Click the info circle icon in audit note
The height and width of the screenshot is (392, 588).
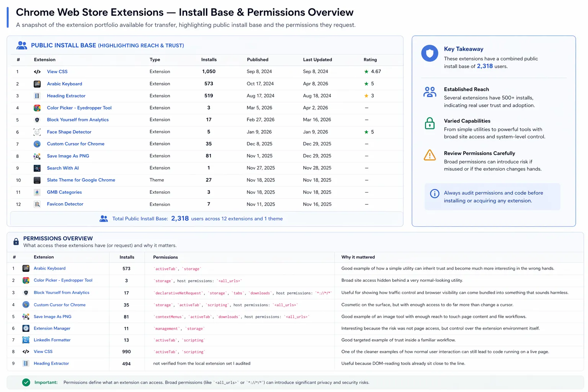coord(434,193)
